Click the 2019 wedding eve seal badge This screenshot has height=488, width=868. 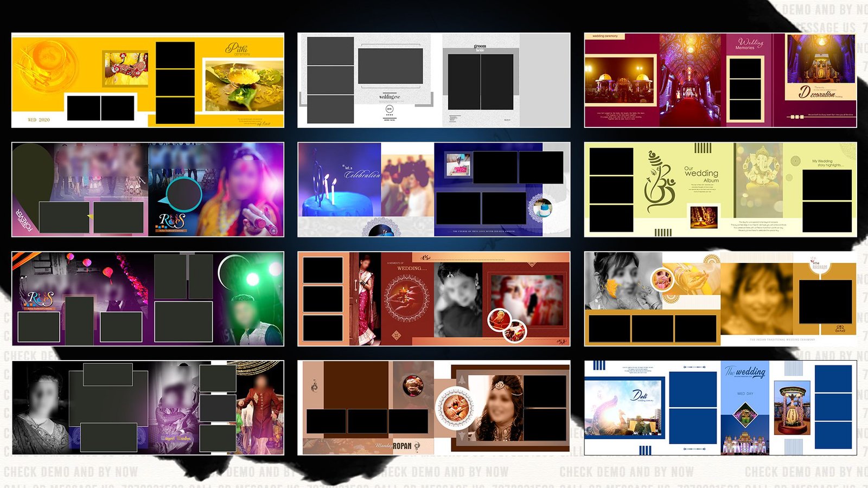pyautogui.click(x=390, y=108)
